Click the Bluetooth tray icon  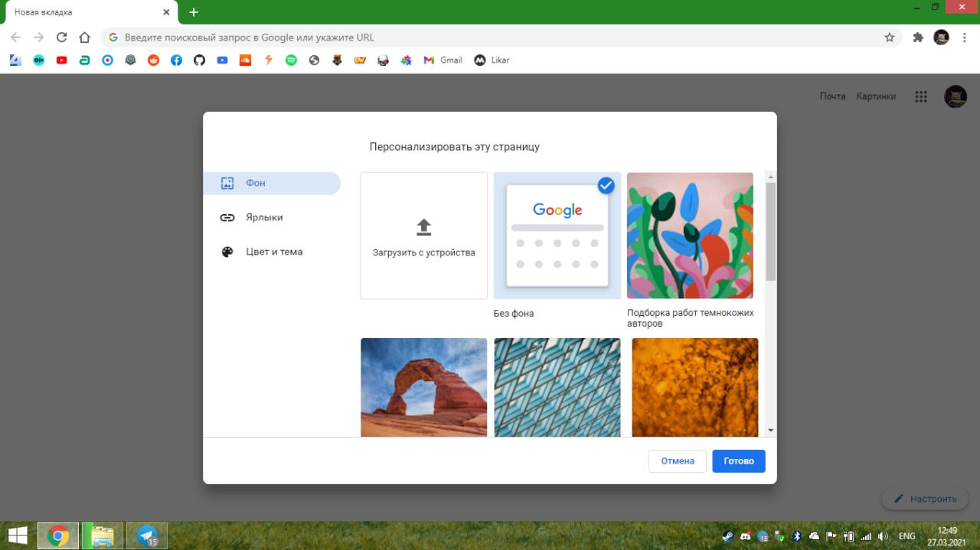(796, 536)
